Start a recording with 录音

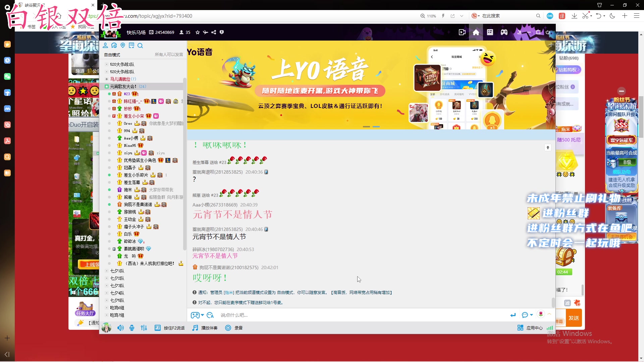[x=234, y=327]
